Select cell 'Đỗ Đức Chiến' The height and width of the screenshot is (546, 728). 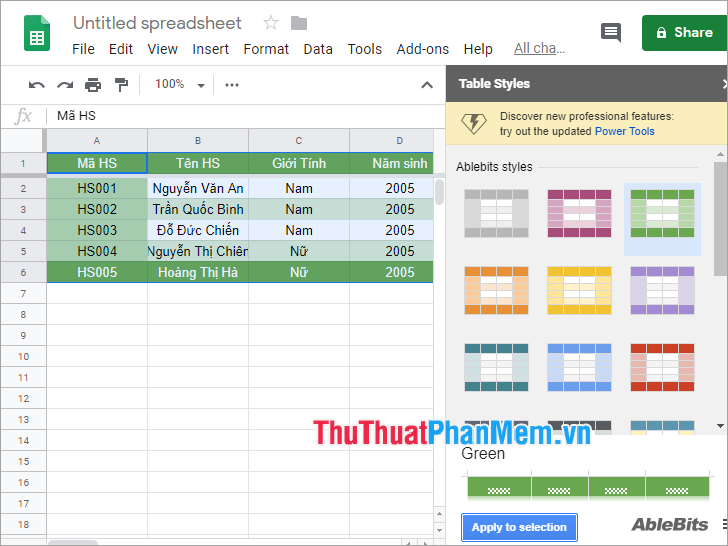pos(198,230)
